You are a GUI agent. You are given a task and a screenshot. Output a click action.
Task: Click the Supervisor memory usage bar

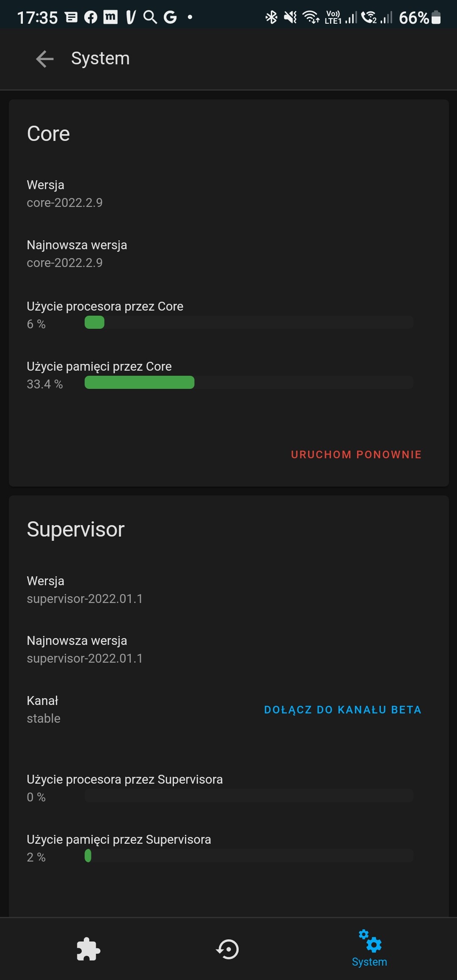coord(249,856)
